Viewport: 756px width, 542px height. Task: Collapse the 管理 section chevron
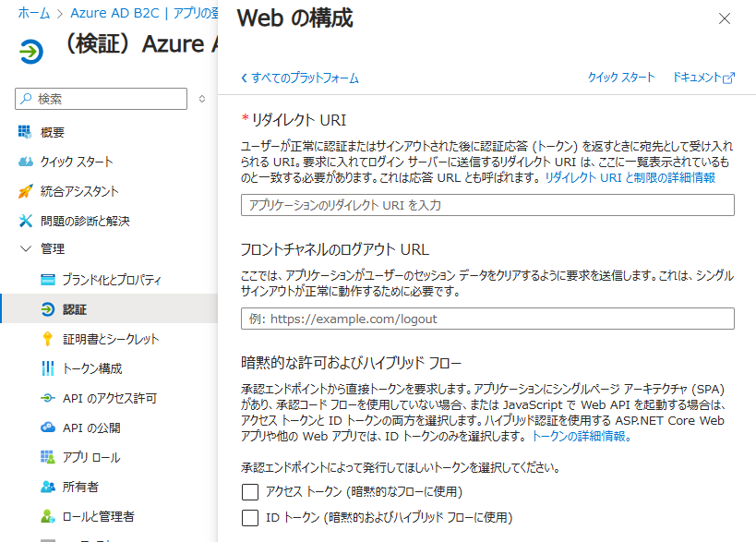(x=26, y=248)
